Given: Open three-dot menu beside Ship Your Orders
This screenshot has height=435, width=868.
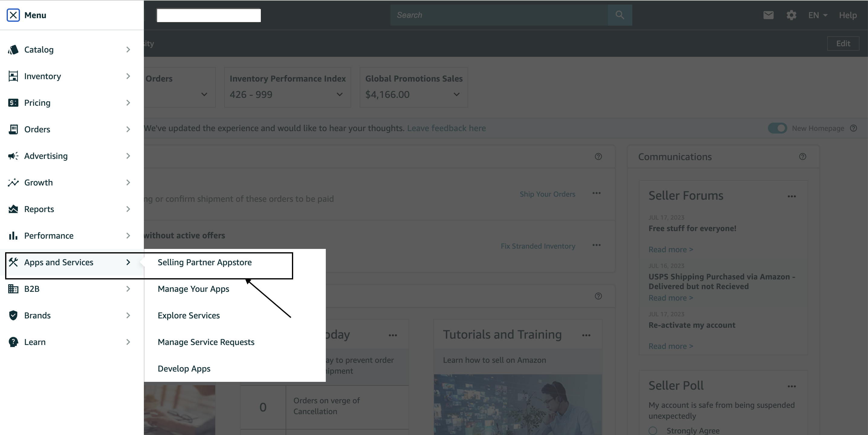Looking at the screenshot, I should [x=596, y=193].
